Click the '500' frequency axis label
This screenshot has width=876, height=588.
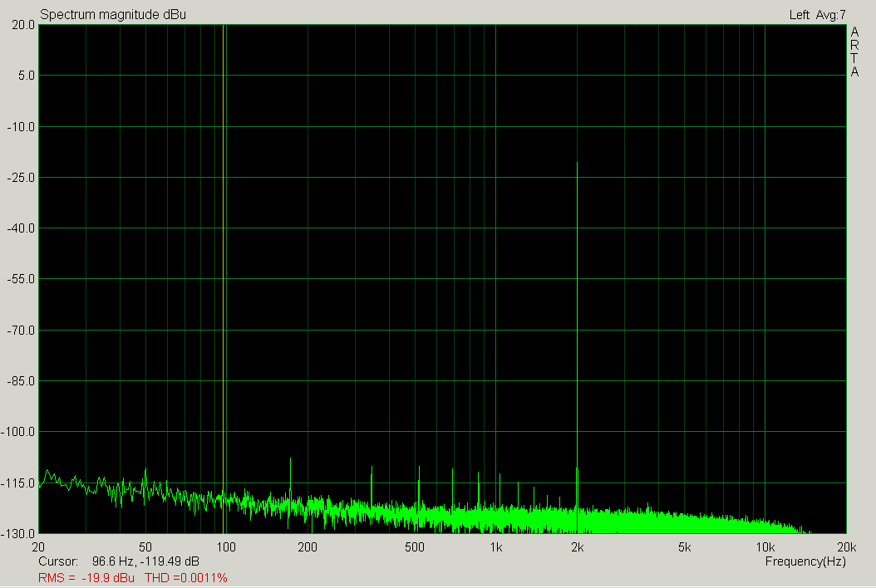(x=415, y=547)
